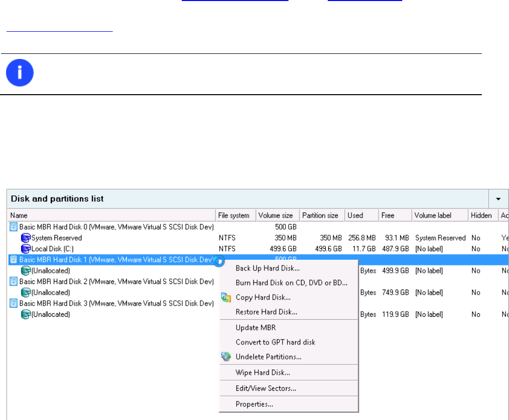This screenshot has width=509, height=420.
Task: Open the panel dropdown arrow
Action: (498, 199)
